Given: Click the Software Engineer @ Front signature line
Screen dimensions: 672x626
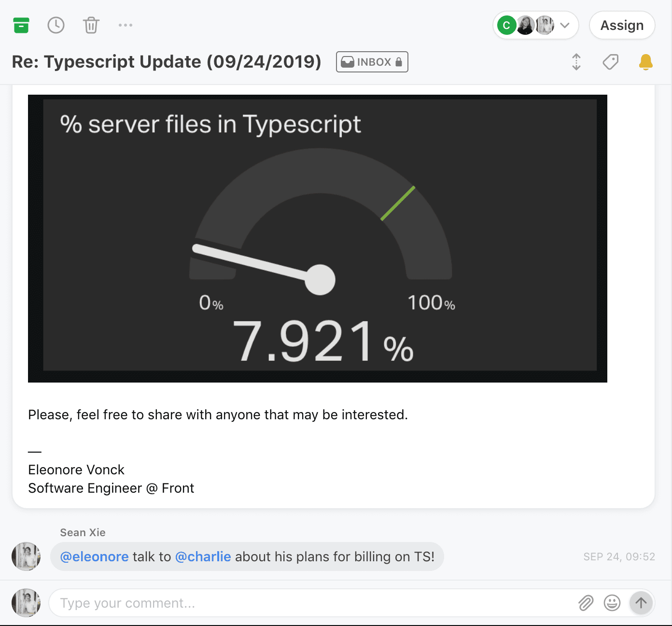Looking at the screenshot, I should coord(111,488).
